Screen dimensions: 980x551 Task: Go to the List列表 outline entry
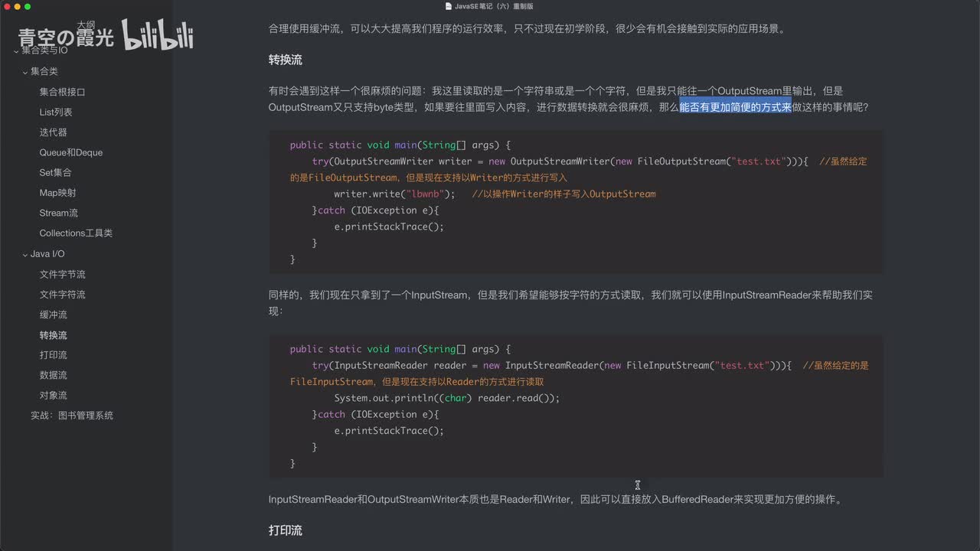(56, 112)
